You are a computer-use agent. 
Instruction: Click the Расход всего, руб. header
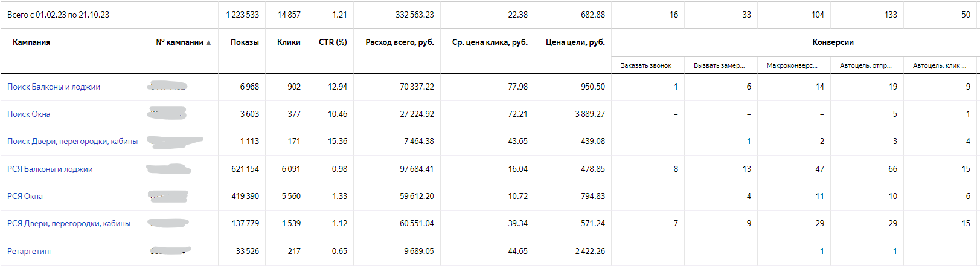(400, 42)
